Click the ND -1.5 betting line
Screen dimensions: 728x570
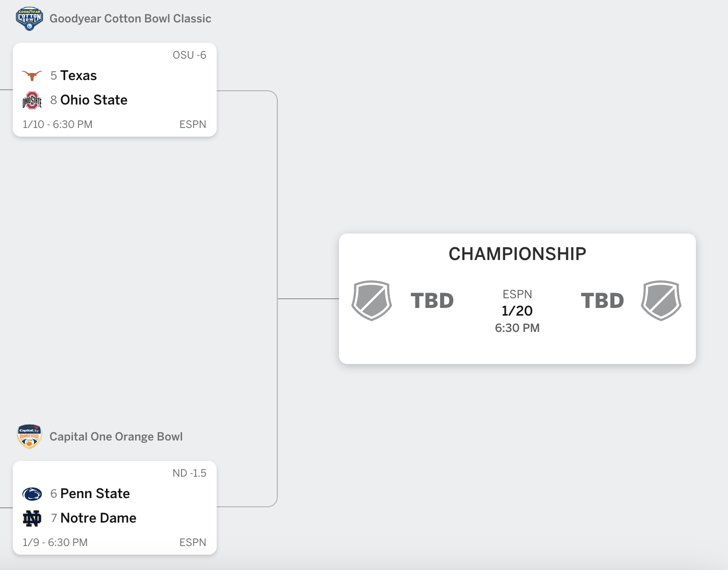point(190,473)
